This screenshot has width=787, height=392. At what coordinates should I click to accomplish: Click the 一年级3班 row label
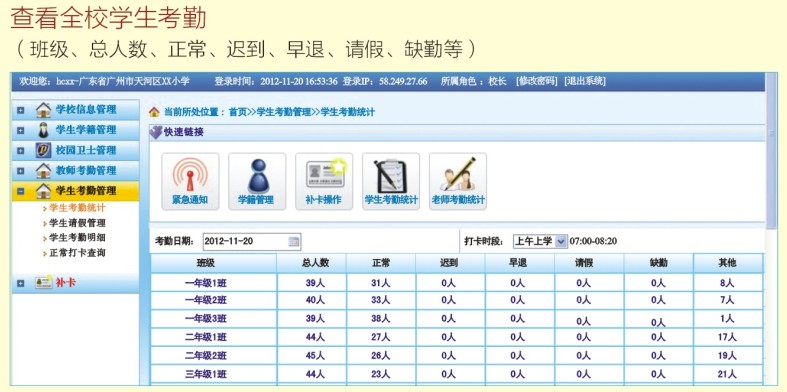(x=206, y=319)
